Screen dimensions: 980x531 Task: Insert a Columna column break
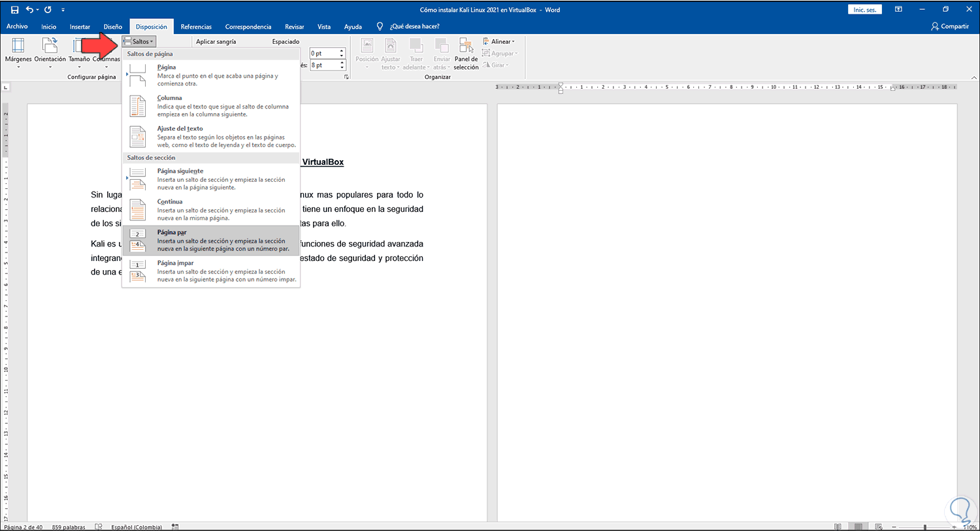[211, 106]
